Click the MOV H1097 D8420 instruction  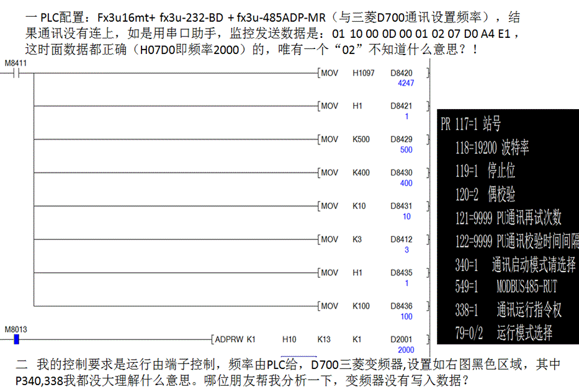click(366, 73)
